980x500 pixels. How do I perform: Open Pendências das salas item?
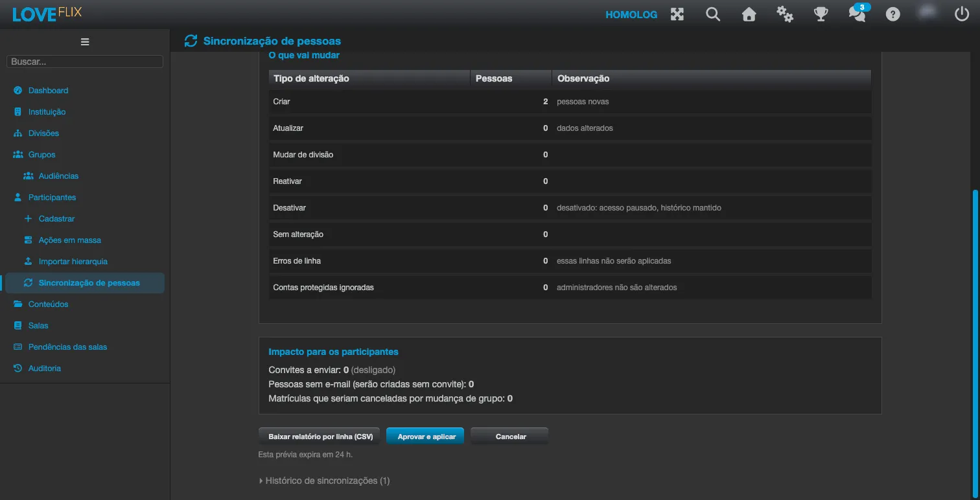pos(67,347)
